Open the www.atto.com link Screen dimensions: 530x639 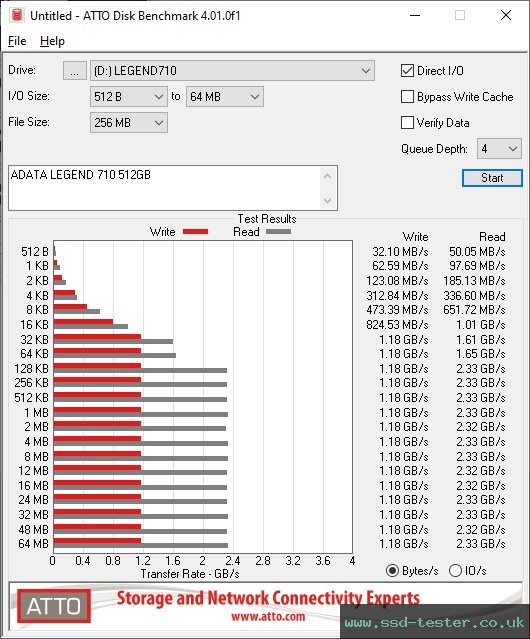pyautogui.click(x=268, y=617)
